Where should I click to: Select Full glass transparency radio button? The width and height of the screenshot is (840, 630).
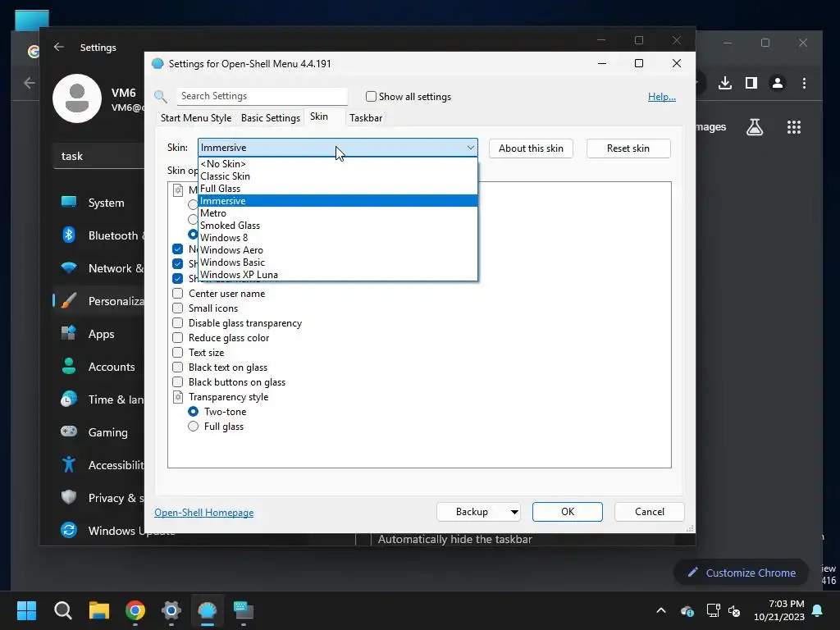pos(194,427)
